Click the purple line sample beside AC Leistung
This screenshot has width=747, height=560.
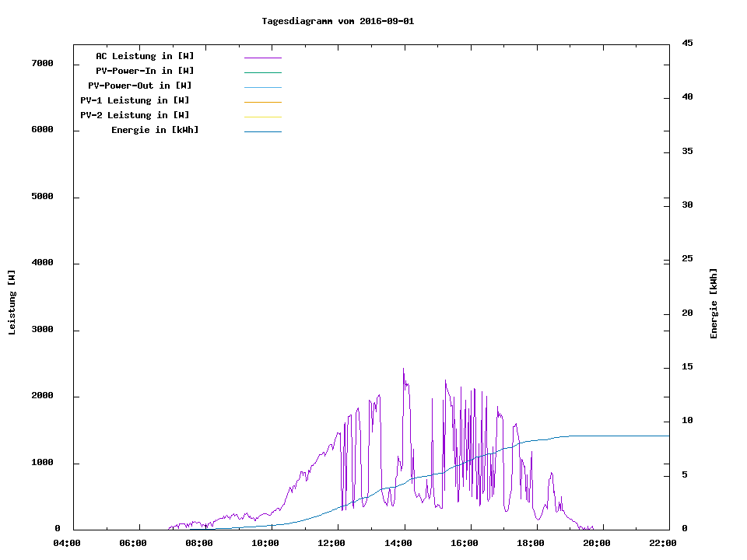click(x=262, y=58)
